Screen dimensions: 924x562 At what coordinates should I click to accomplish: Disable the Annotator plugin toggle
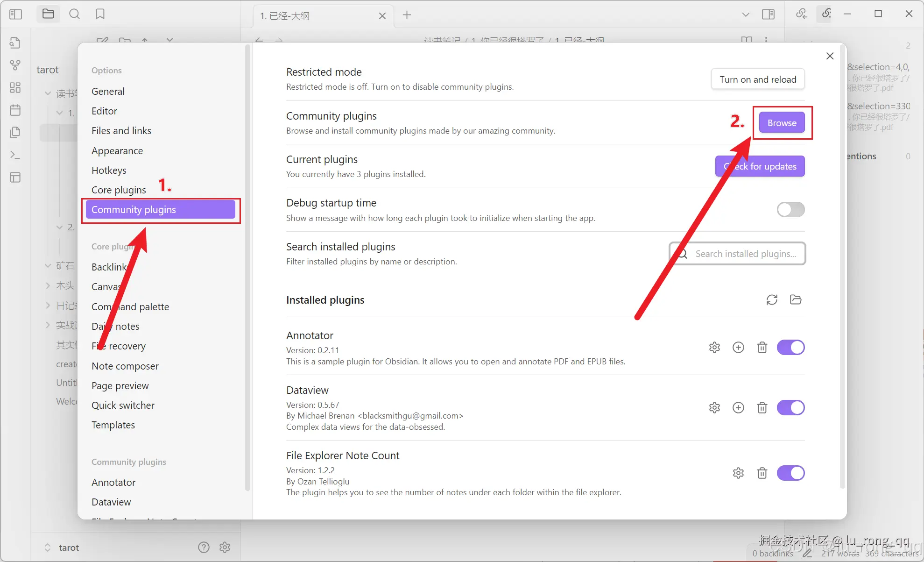(790, 348)
